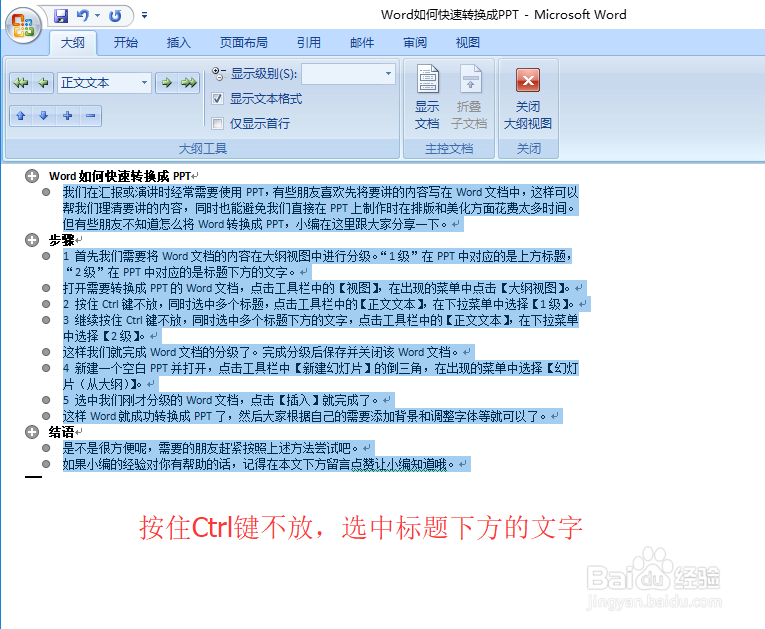This screenshot has width=765, height=629.
Task: Click text 点击【插入】就完成了
Action: pyautogui.click(x=310, y=401)
